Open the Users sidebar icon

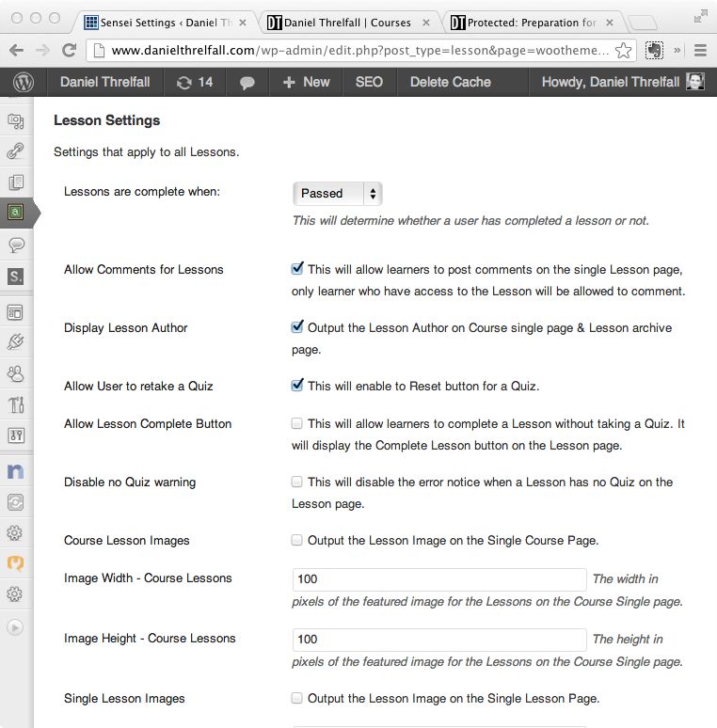pos(16,373)
